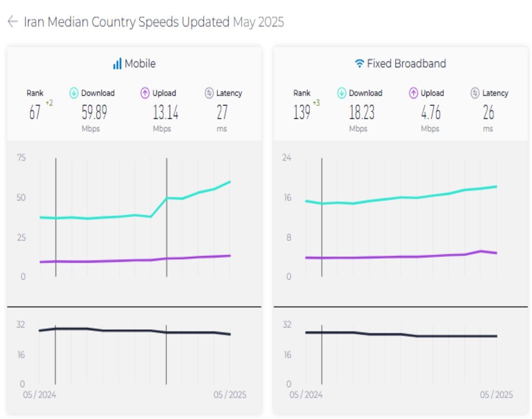Click the Mobile Upload arrow icon
This screenshot has height=419, width=532.
[145, 93]
